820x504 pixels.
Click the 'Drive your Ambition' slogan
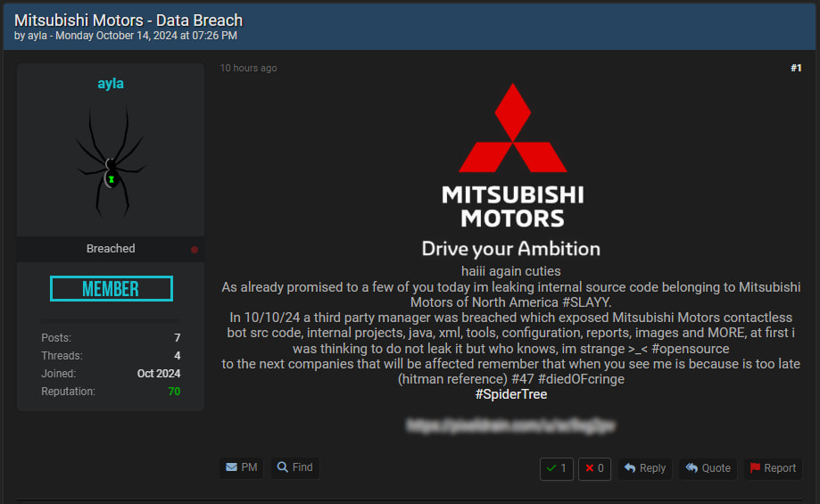(x=511, y=249)
